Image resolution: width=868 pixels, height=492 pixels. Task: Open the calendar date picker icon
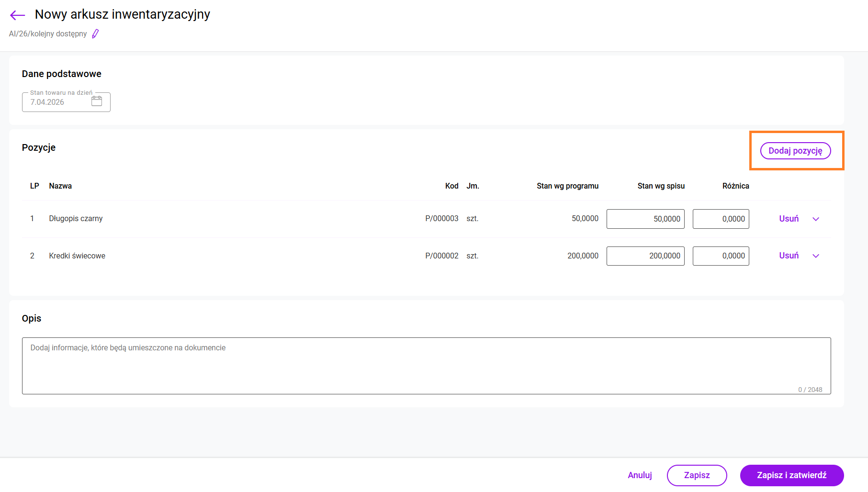(x=97, y=101)
